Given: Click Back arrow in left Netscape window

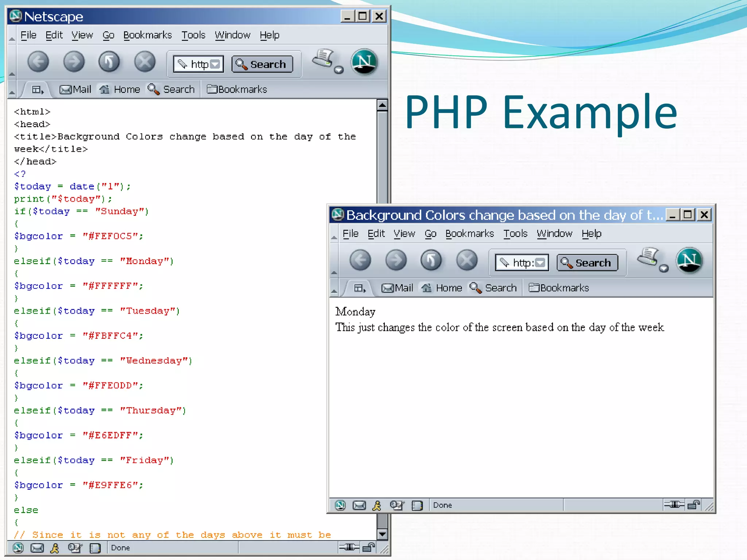Looking at the screenshot, I should (x=38, y=61).
